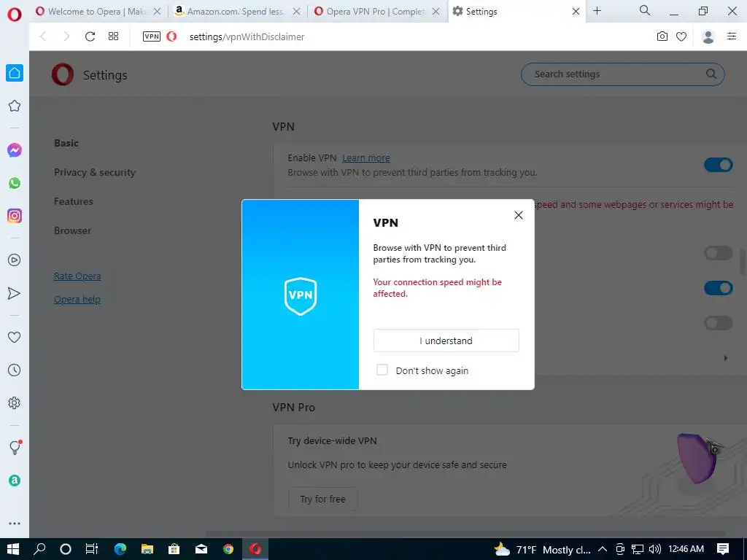Screen dimensions: 747x560
Task: Open Pinboards heart in sidebar
Action: [x=15, y=337]
